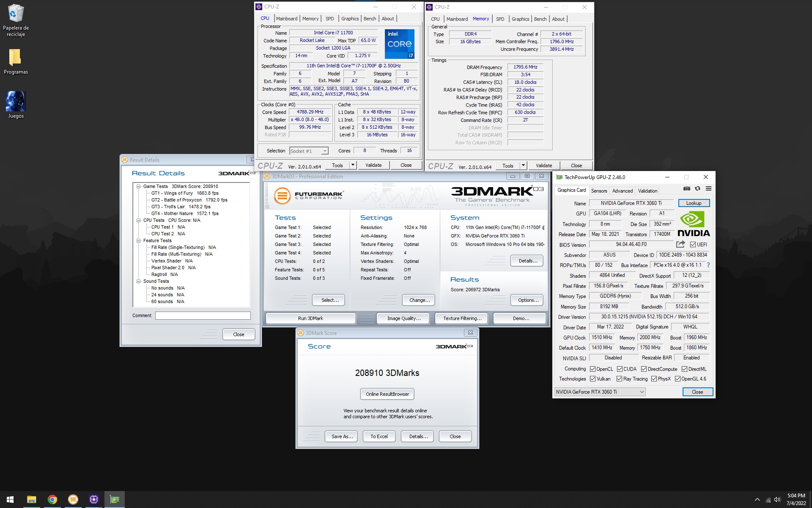Switch to SPD tab in left CPU-Z

pyautogui.click(x=329, y=19)
